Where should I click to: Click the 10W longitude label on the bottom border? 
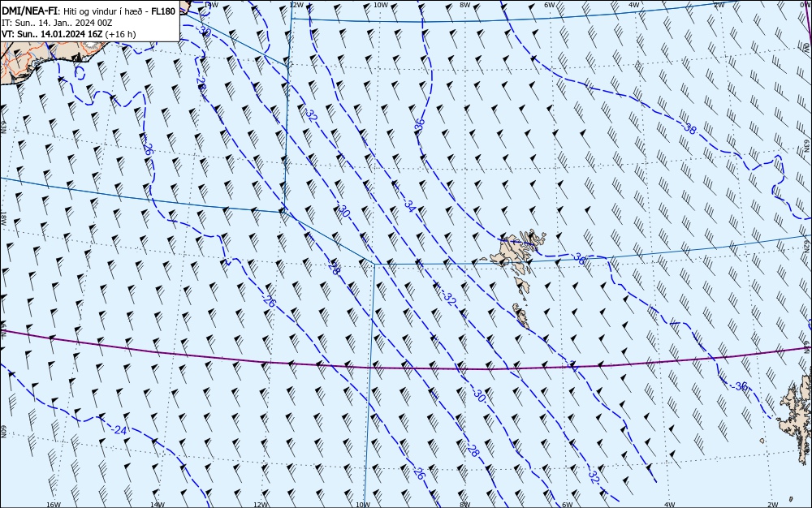pos(363,505)
